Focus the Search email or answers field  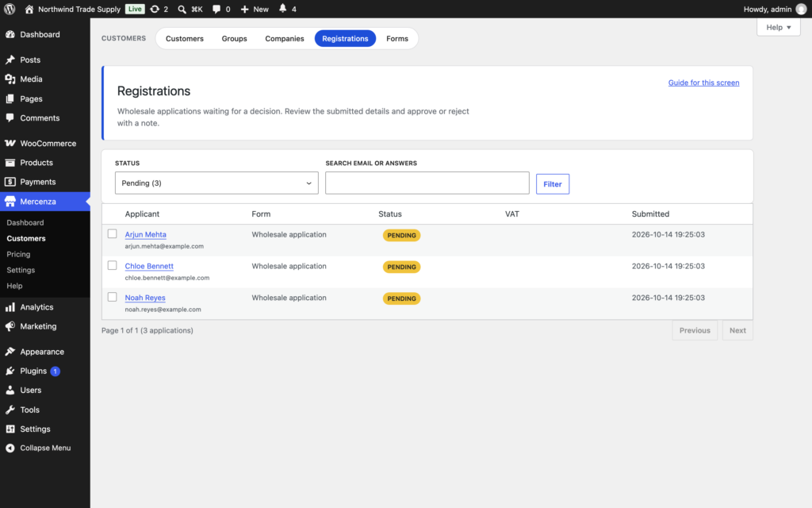427,183
